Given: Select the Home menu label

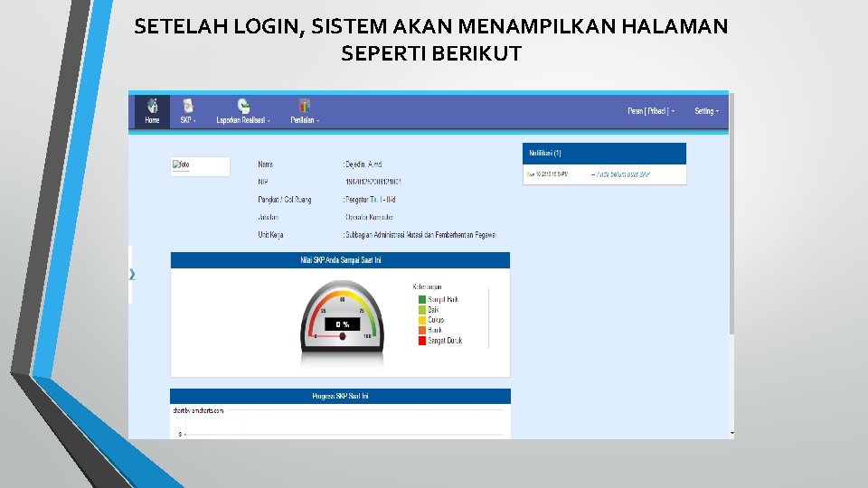Looking at the screenshot, I should [x=152, y=120].
